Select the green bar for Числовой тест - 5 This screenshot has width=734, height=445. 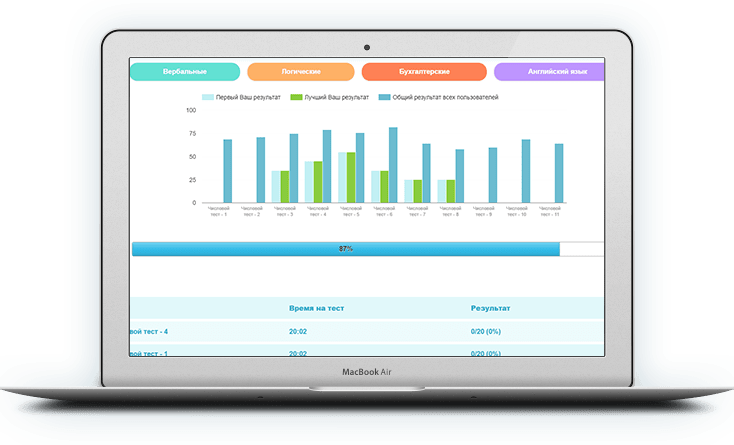[x=351, y=177]
